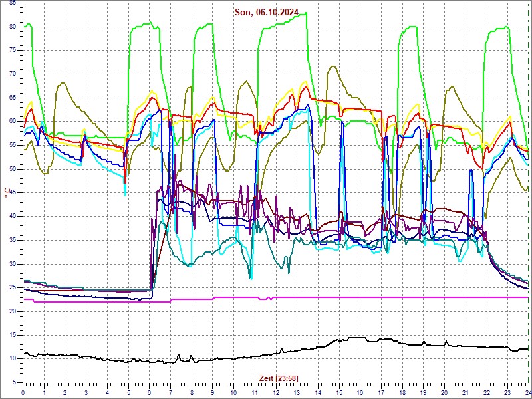Click the °C y-axis unit label
The width and height of the screenshot is (532, 399).
[7, 192]
